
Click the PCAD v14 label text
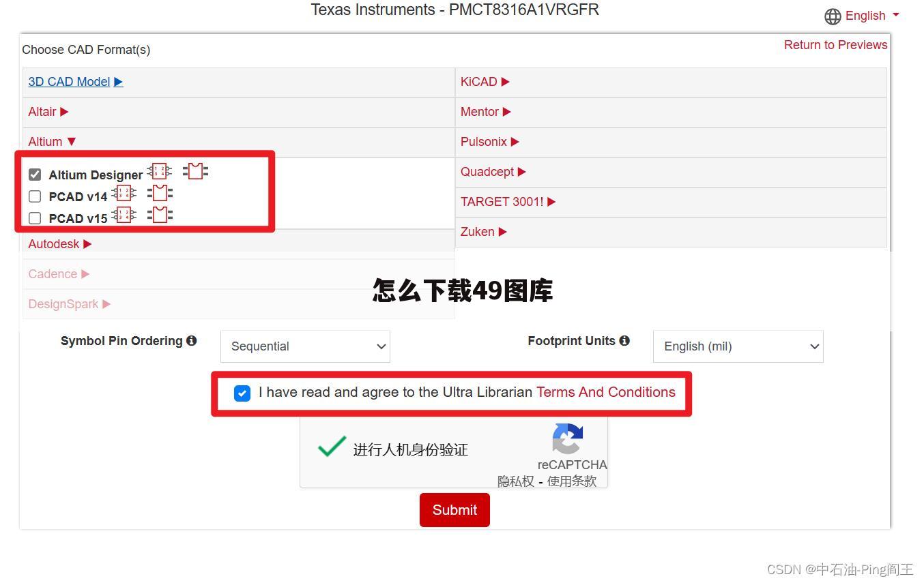(78, 197)
